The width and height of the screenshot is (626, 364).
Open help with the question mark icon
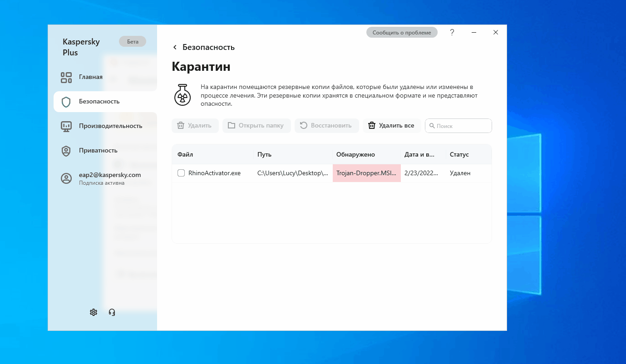[452, 33]
